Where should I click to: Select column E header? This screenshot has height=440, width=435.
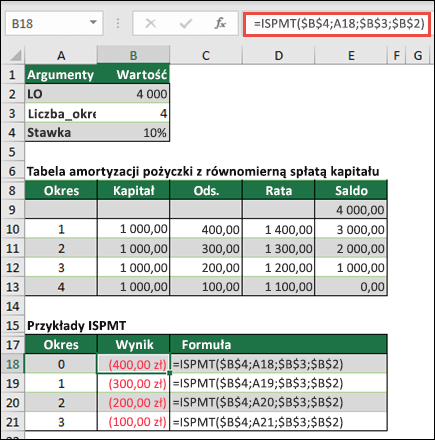[x=351, y=55]
